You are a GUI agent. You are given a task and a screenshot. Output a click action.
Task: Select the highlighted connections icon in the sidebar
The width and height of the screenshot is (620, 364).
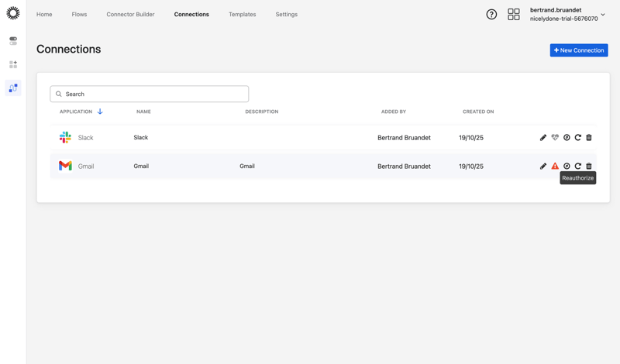tap(13, 88)
